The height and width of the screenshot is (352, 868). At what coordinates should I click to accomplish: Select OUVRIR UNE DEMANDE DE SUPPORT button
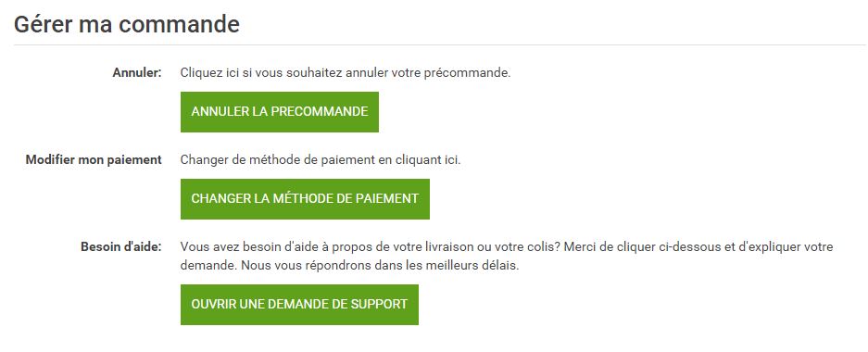pos(299,305)
